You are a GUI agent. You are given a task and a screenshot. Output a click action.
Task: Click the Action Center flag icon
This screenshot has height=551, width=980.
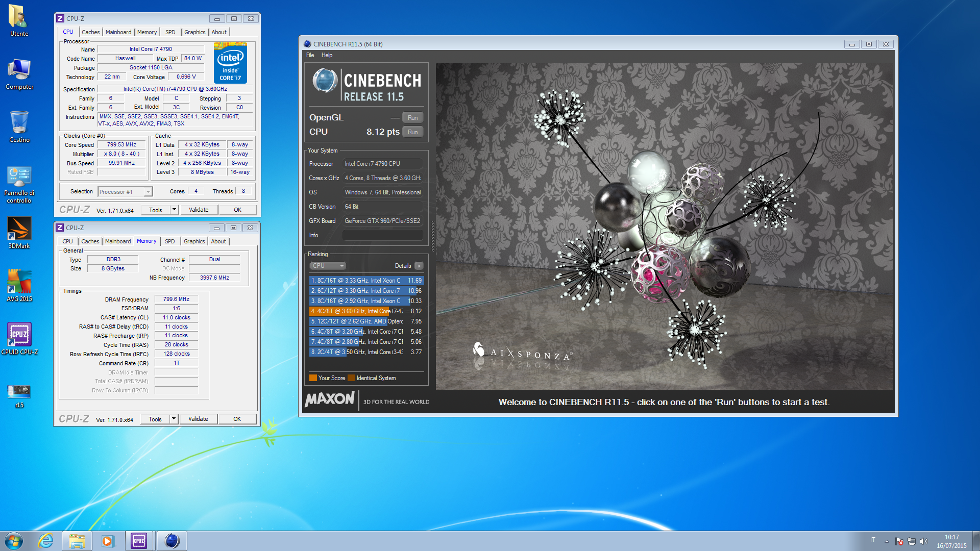tap(899, 541)
